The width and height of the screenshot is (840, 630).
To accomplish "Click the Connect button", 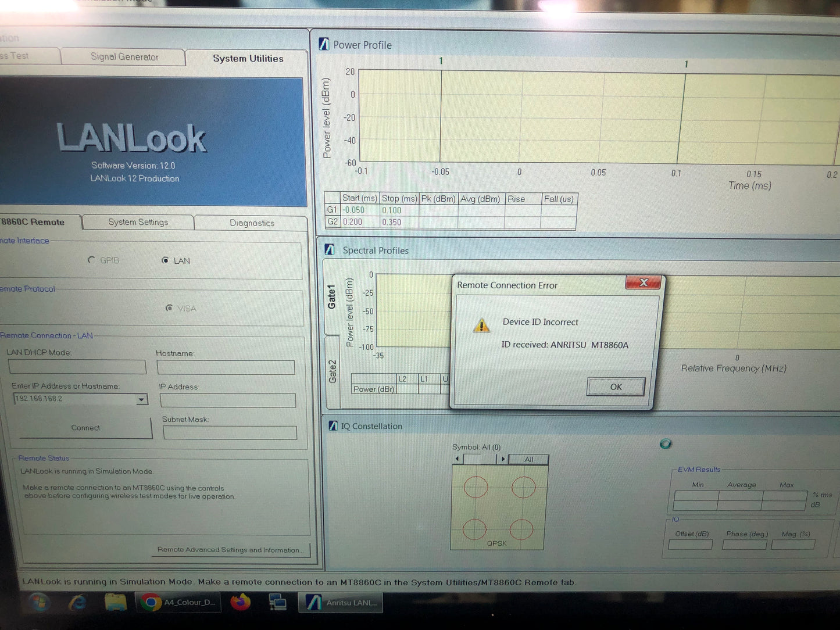I will [x=85, y=428].
